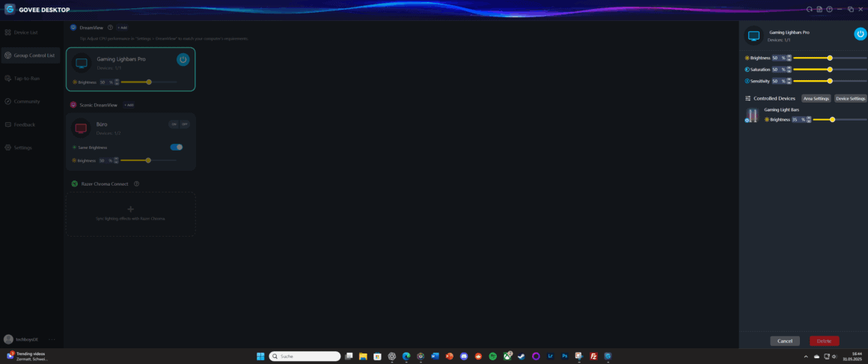Open the techboysDE account menu dots
This screenshot has height=364, width=868.
pyautogui.click(x=52, y=339)
